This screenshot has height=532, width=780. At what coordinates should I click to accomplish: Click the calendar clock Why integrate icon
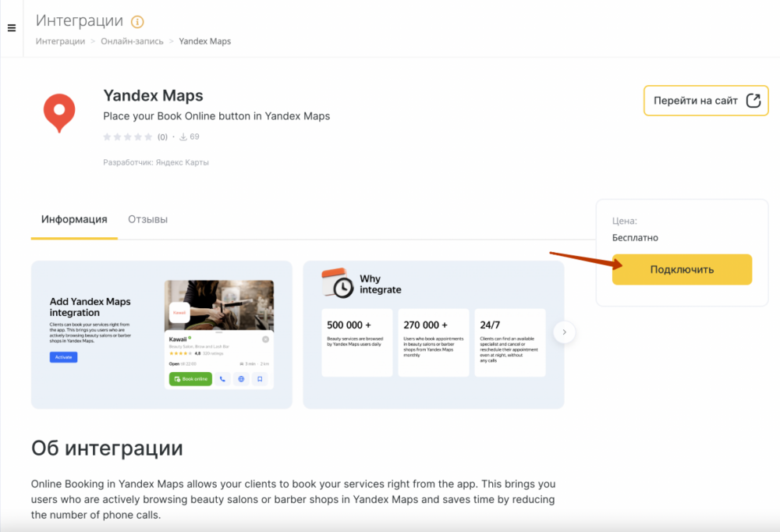[339, 284]
